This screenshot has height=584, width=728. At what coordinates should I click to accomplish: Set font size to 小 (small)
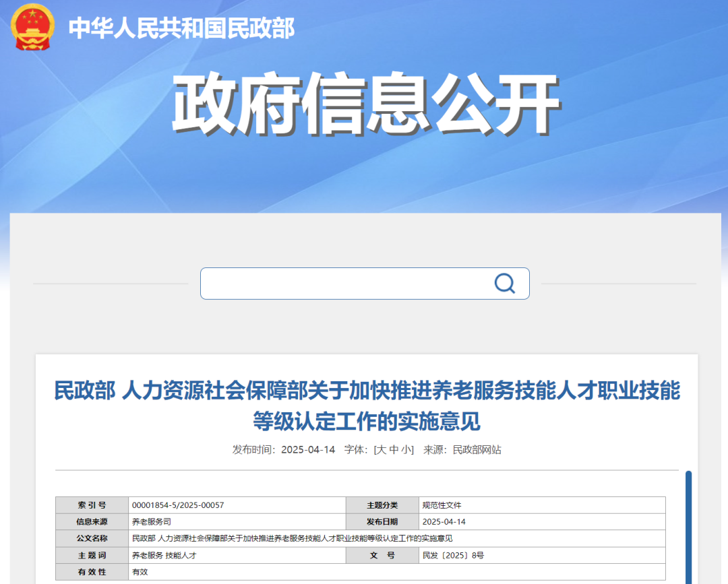click(406, 450)
